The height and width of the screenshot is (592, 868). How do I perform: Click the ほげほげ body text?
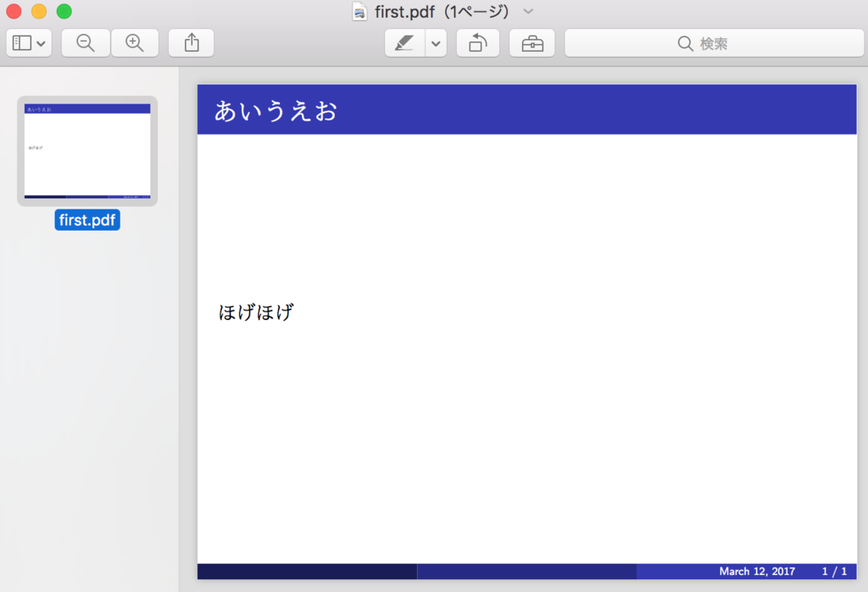[256, 312]
